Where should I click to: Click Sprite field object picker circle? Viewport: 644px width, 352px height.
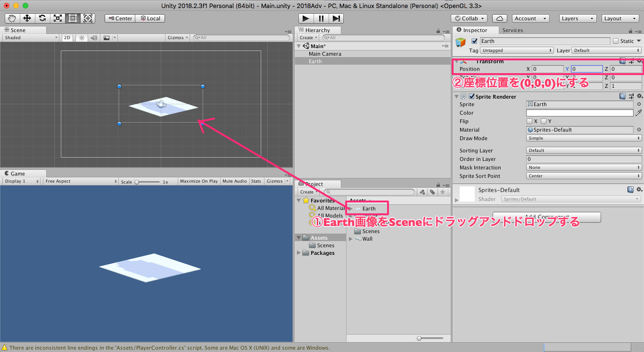(639, 104)
